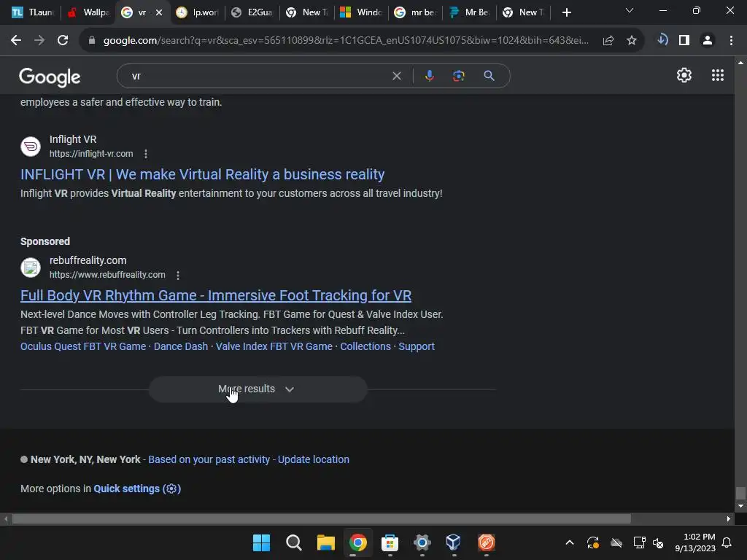Switch to the mr beast Google tab
This screenshot has width=747, height=560.
[x=415, y=12]
